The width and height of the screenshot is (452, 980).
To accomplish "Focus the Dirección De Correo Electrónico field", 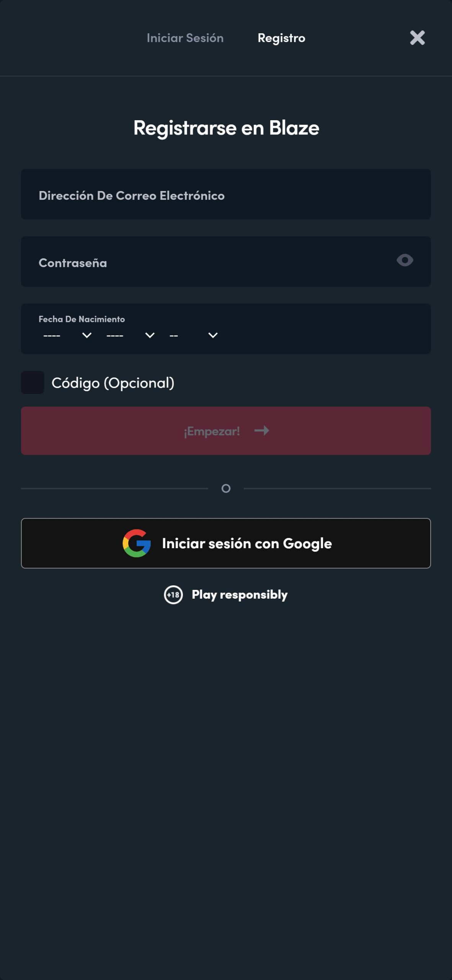I will coord(226,194).
